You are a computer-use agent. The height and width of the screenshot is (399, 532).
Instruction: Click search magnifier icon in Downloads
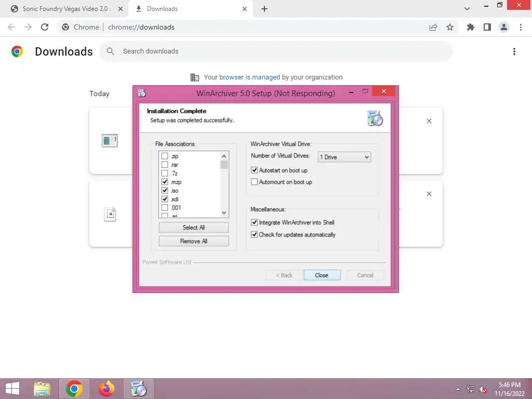coord(110,51)
